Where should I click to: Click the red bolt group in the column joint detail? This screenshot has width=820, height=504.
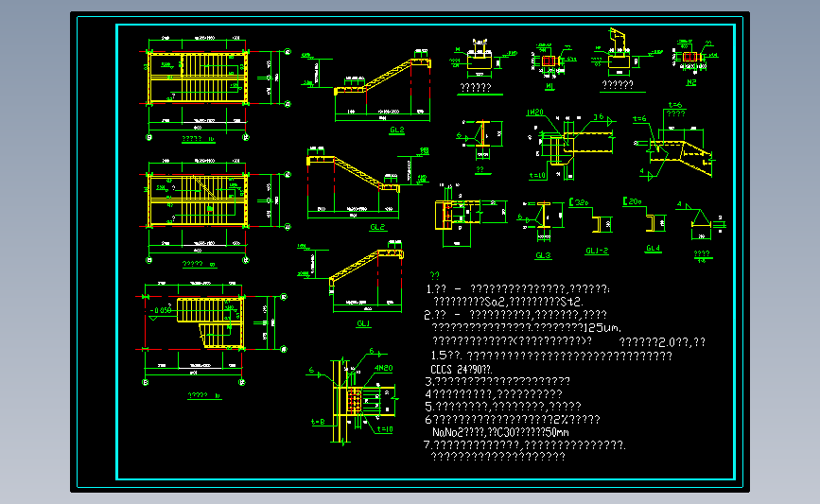click(355, 401)
